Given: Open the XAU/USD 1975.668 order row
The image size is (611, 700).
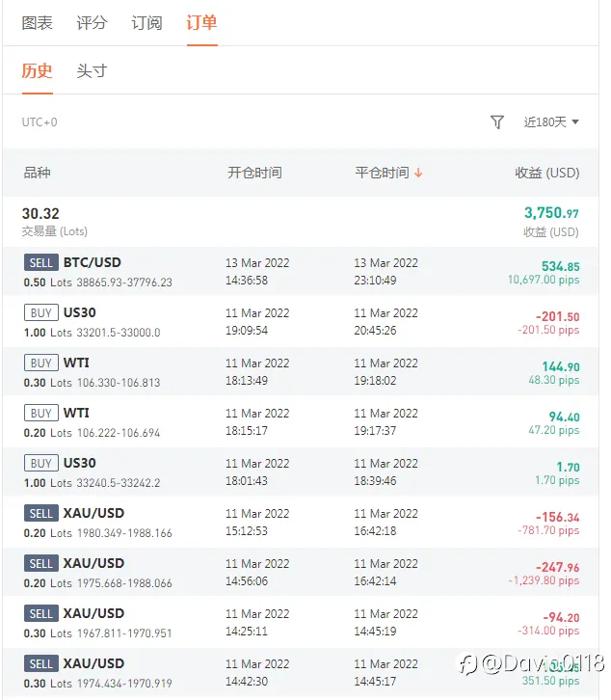Looking at the screenshot, I should point(301,573).
